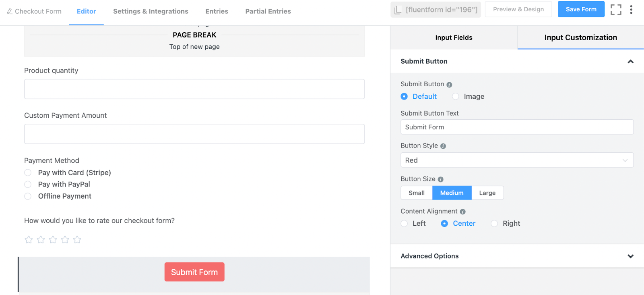Open the Settings & Integrations tab
Image resolution: width=644 pixels, height=295 pixels.
point(151,11)
